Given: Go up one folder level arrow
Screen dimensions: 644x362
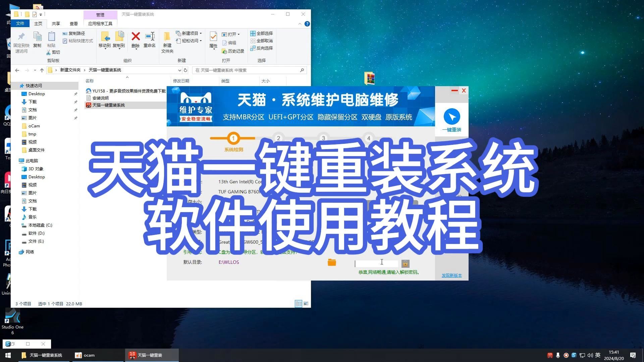Looking at the screenshot, I should coord(42,70).
